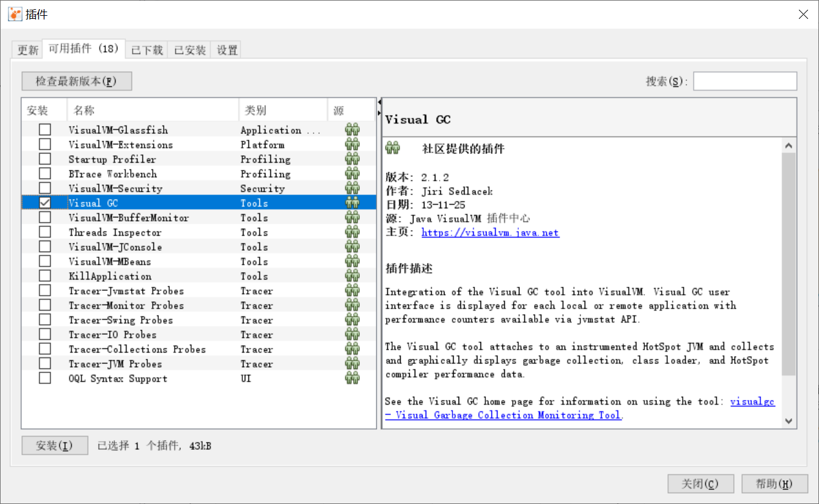Select the Tracer-IO Probes row name

point(112,334)
